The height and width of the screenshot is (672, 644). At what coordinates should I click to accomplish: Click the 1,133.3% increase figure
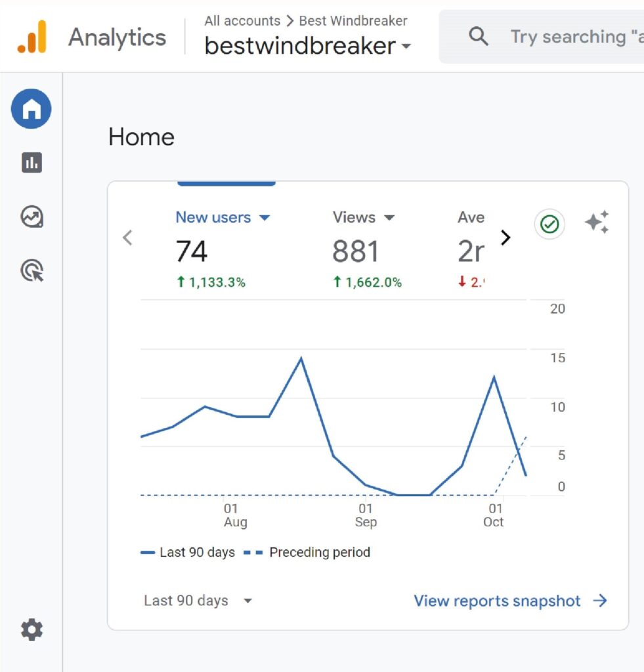point(211,282)
